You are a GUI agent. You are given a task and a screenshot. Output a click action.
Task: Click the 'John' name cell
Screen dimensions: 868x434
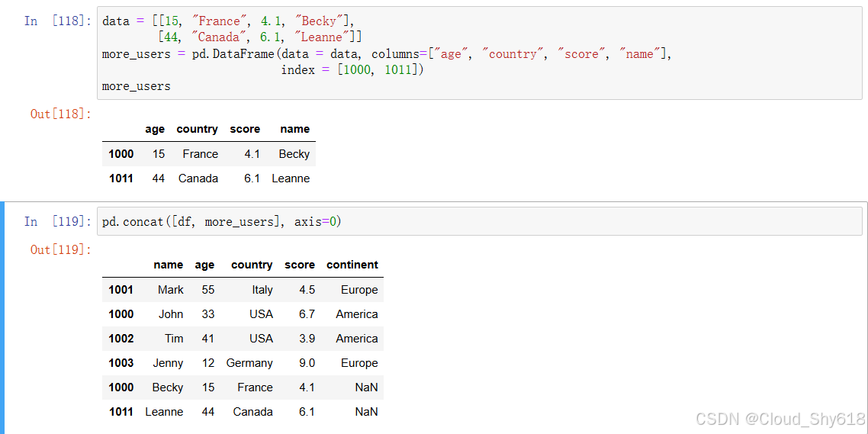point(171,314)
